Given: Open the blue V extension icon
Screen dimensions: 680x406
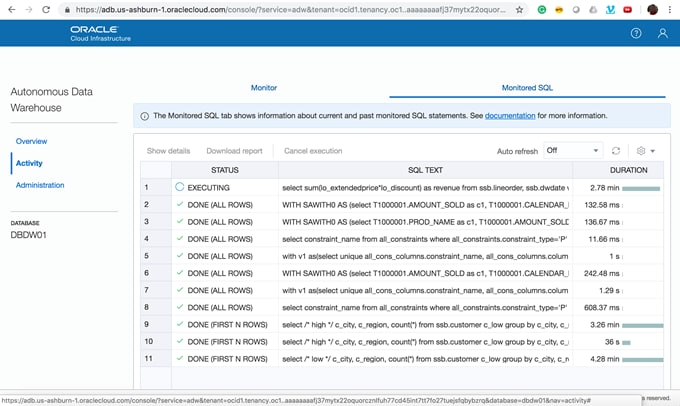Looking at the screenshot, I should (610, 9).
